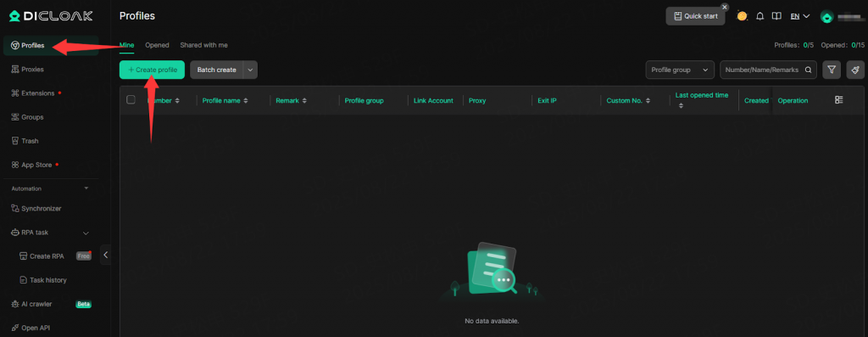868x337 pixels.
Task: Open the advanced filter funnel icon
Action: 832,70
